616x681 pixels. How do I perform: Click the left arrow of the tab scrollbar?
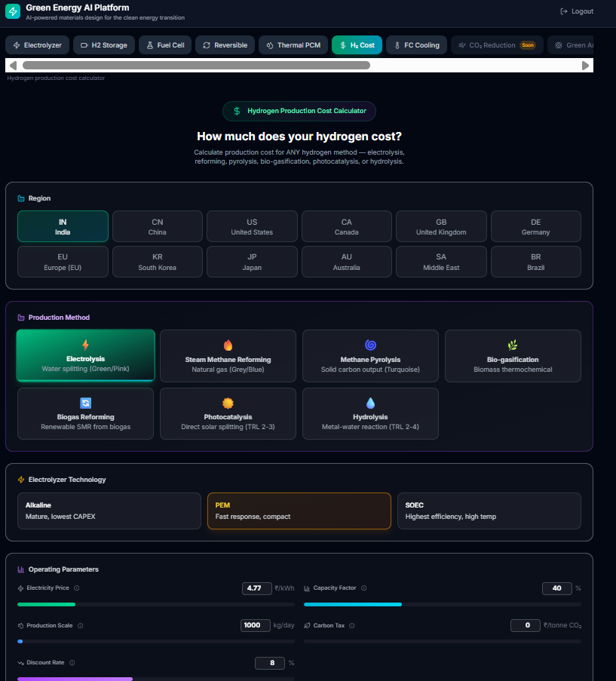click(13, 66)
